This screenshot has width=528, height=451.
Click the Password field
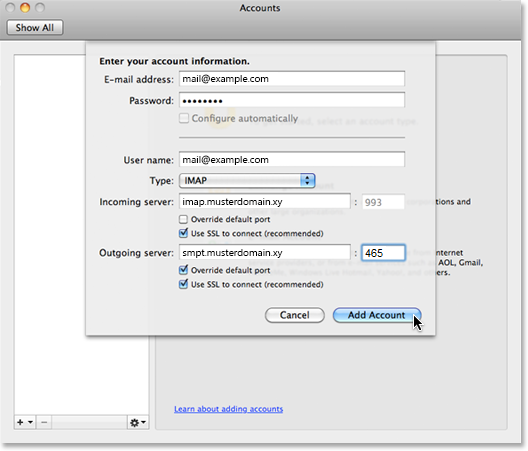coord(292,100)
